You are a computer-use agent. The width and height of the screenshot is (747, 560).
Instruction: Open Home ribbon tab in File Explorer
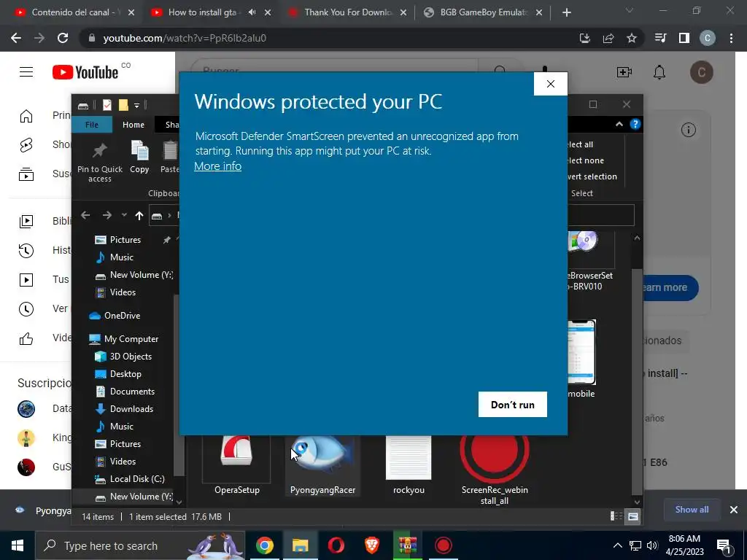click(x=133, y=125)
